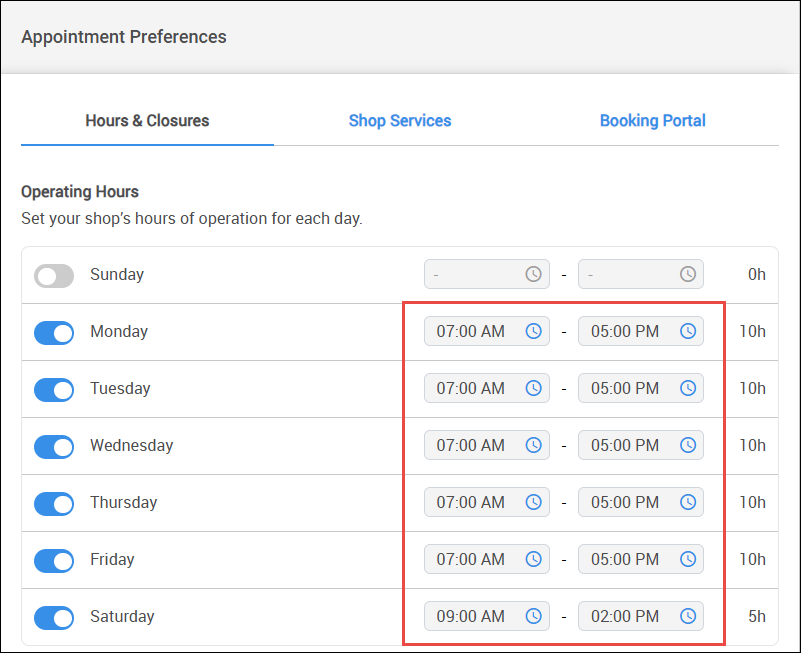The height and width of the screenshot is (653, 801).
Task: Edit Wednesday 05:00 PM closing time
Action: [x=641, y=445]
